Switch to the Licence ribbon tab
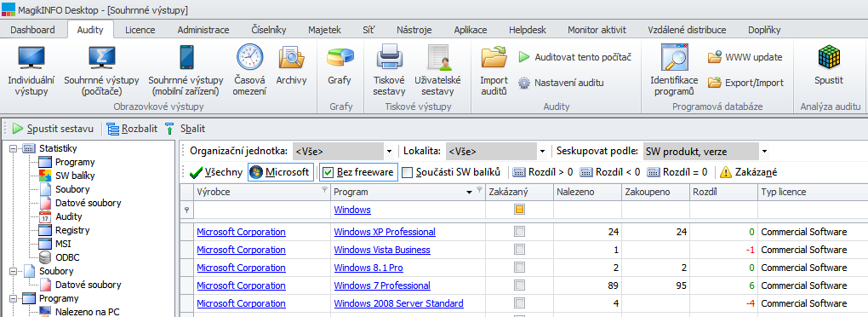This screenshot has height=317, width=868. point(140,30)
